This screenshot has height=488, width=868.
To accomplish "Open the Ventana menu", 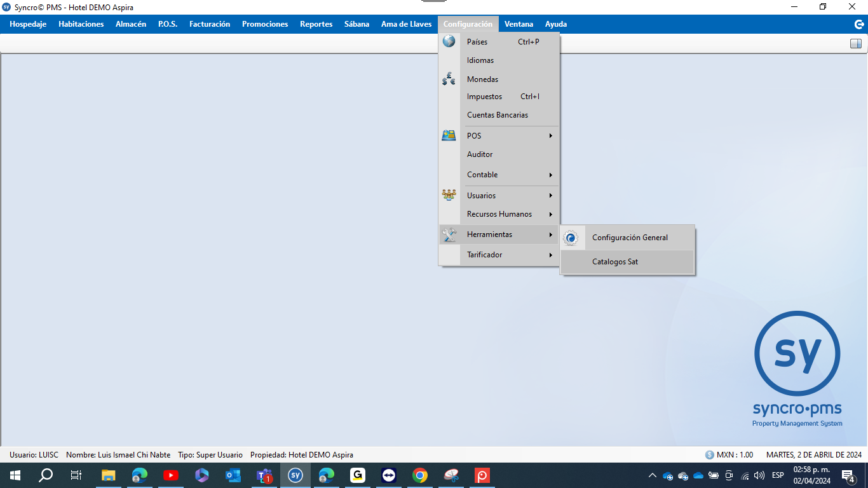I will (519, 24).
